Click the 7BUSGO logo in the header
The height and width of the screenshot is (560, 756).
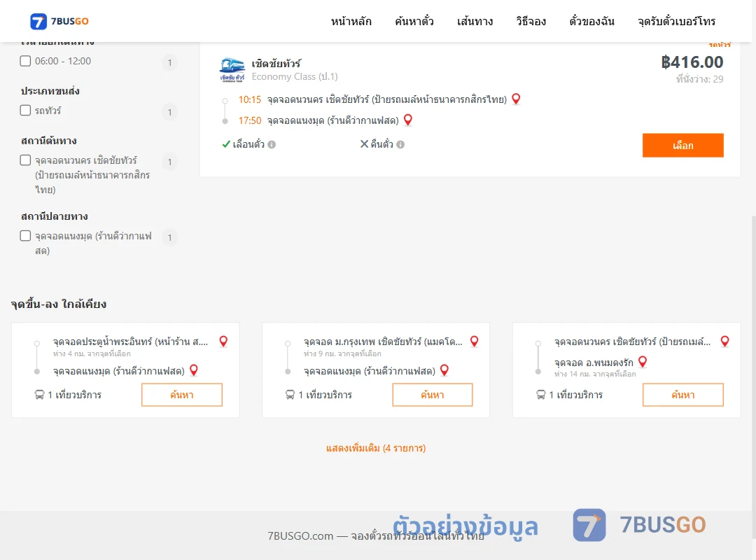59,21
